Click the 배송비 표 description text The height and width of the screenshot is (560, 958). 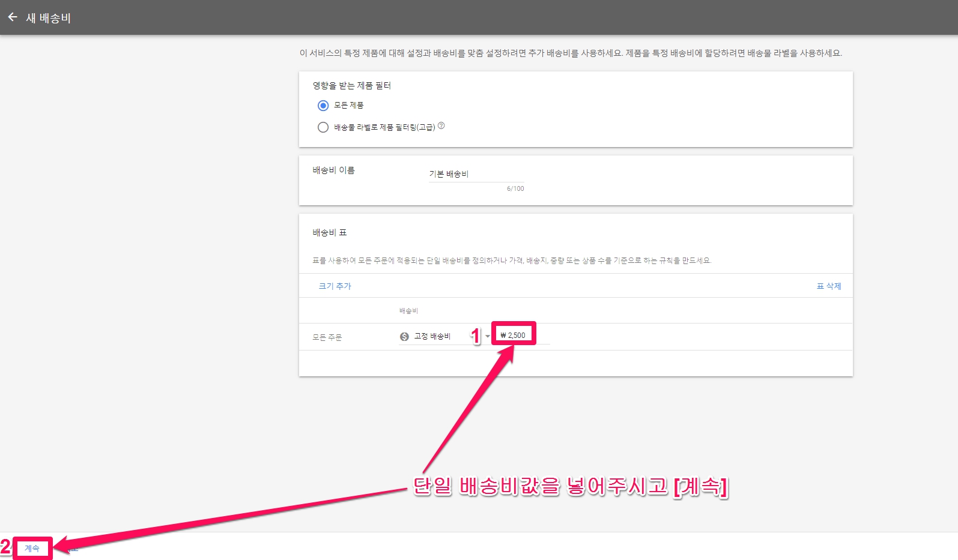pos(511,260)
